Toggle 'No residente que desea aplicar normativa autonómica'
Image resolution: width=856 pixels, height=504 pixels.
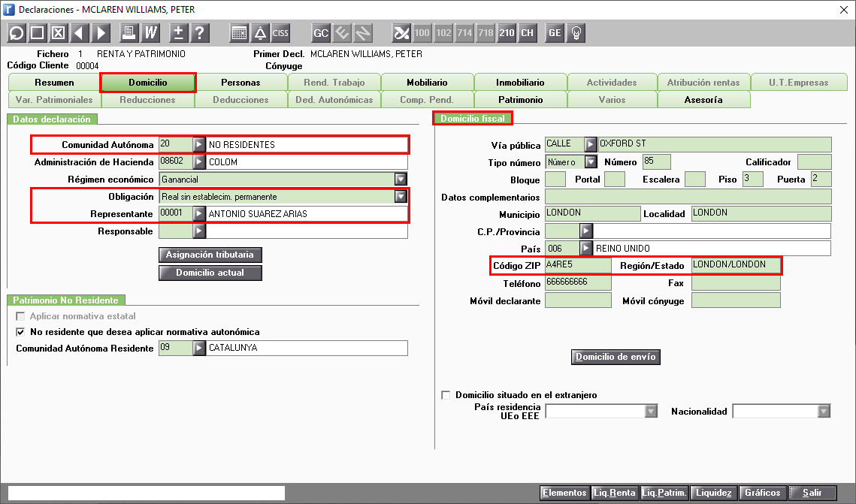pyautogui.click(x=21, y=332)
